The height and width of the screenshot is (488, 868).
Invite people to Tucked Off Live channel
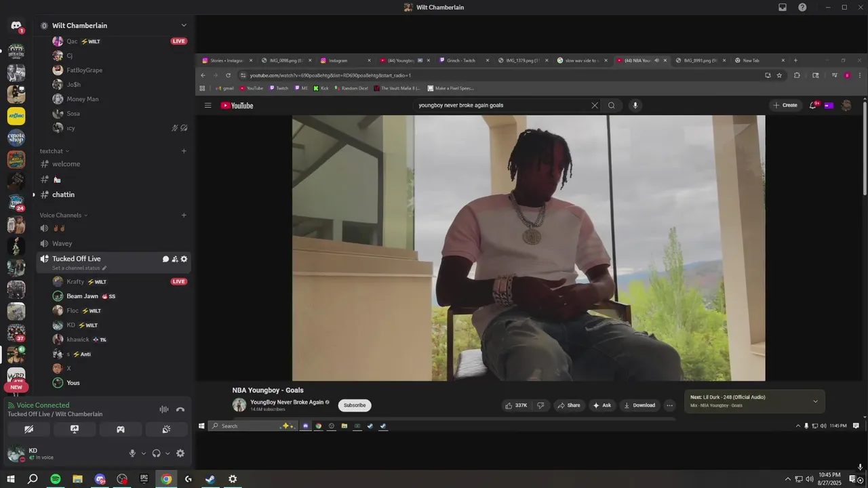pyautogui.click(x=175, y=259)
